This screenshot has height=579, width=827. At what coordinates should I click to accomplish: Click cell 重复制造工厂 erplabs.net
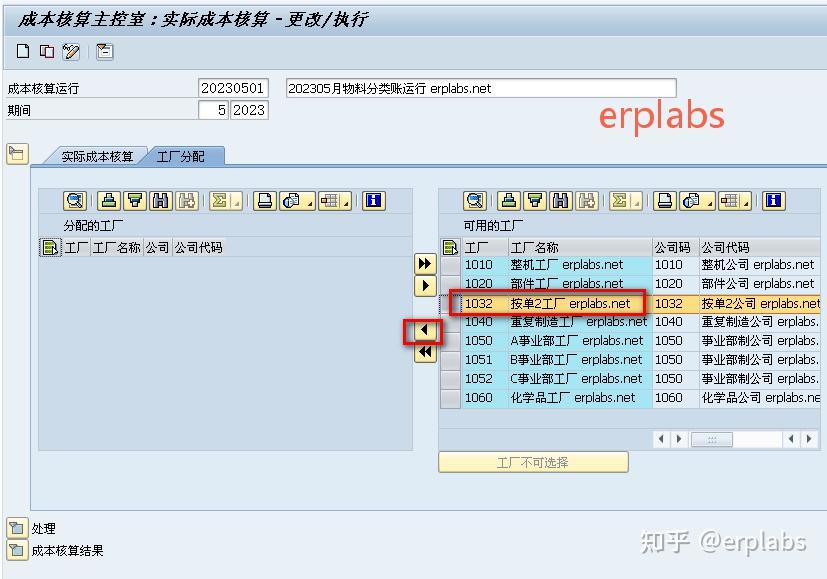[x=579, y=322]
